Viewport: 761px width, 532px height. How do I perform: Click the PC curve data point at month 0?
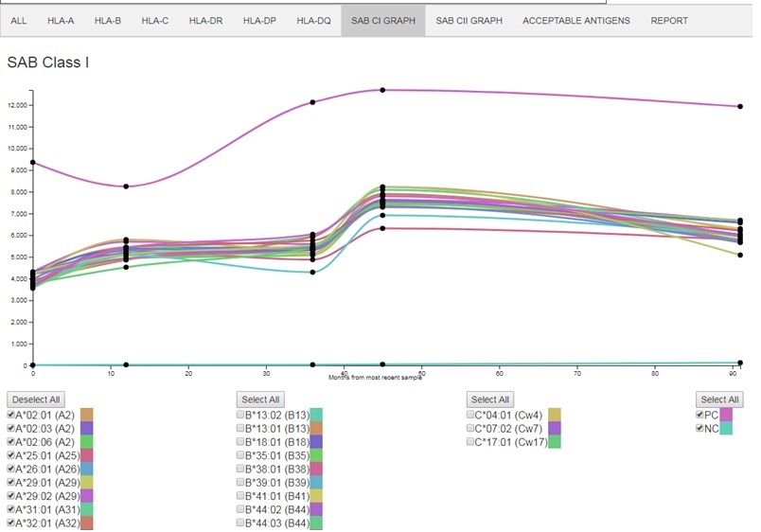point(32,162)
